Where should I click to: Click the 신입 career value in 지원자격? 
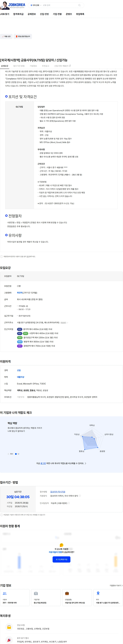point(19,370)
